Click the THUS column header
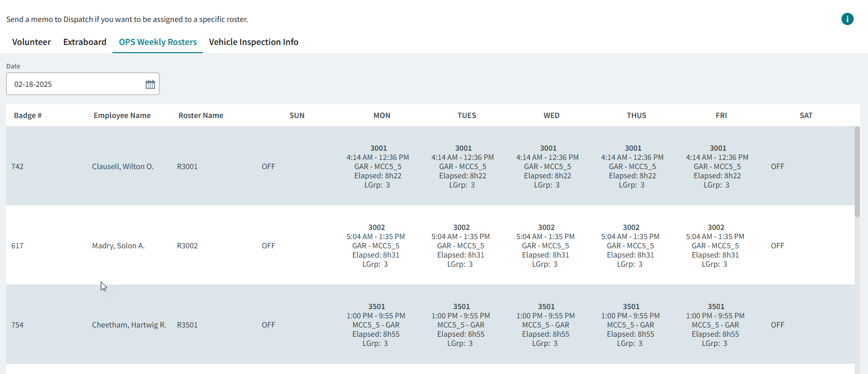 [x=636, y=115]
